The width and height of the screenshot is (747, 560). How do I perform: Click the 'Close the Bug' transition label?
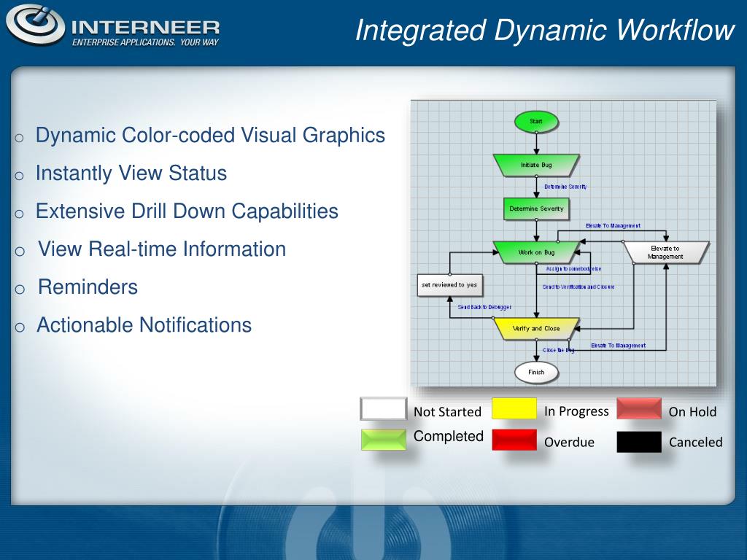(558, 350)
